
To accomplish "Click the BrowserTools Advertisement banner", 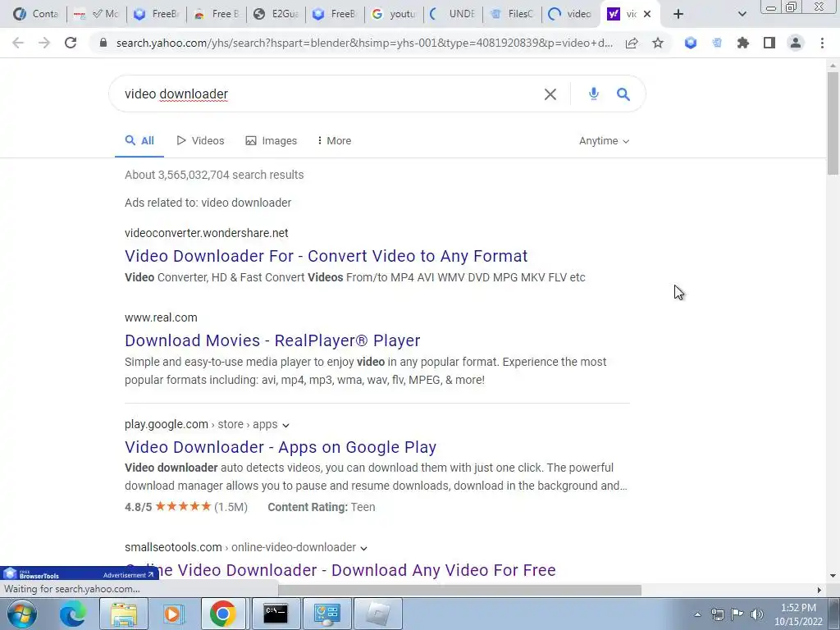I will [80, 573].
